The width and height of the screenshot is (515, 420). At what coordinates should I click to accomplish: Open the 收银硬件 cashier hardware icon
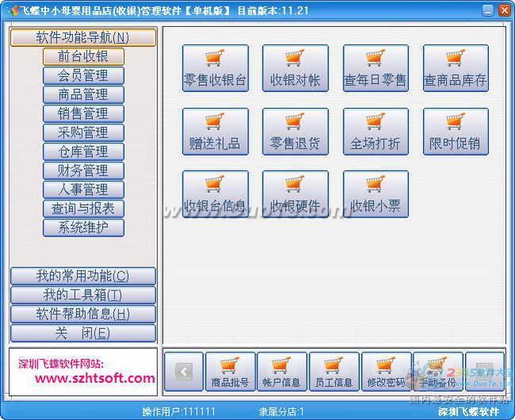[295, 195]
